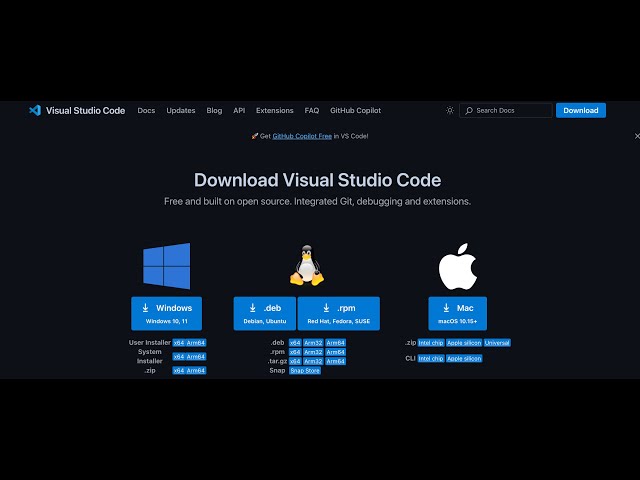Select .tar.gz x64 link
The image size is (640, 480).
295,361
